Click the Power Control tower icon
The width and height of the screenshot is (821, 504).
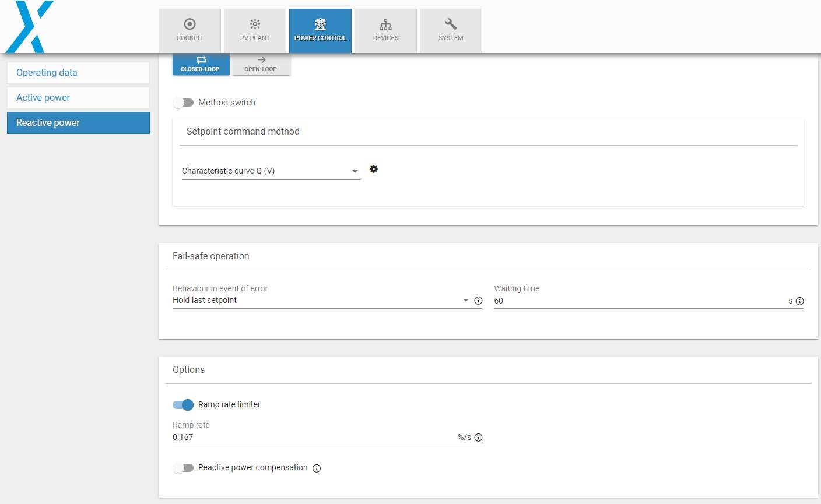[320, 24]
